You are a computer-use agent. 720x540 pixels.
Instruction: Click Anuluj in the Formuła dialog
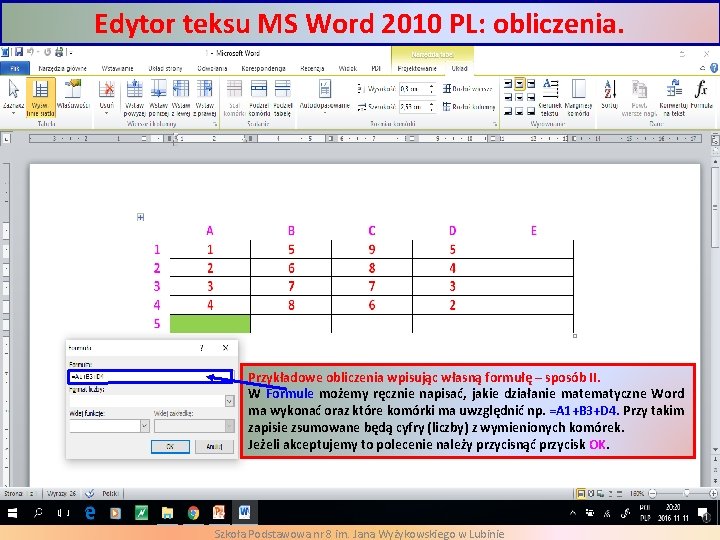pyautogui.click(x=214, y=446)
